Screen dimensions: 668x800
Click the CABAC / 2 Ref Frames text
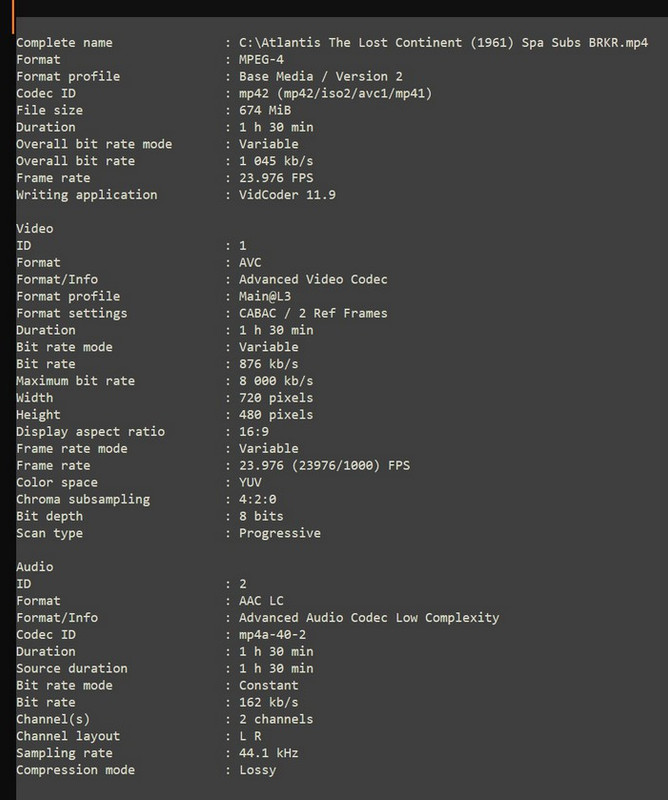pos(313,313)
